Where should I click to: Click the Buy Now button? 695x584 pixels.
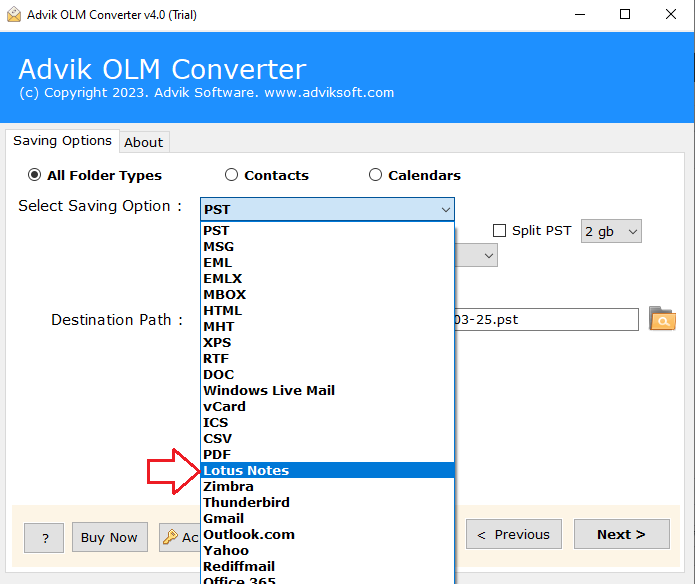pyautogui.click(x=109, y=537)
